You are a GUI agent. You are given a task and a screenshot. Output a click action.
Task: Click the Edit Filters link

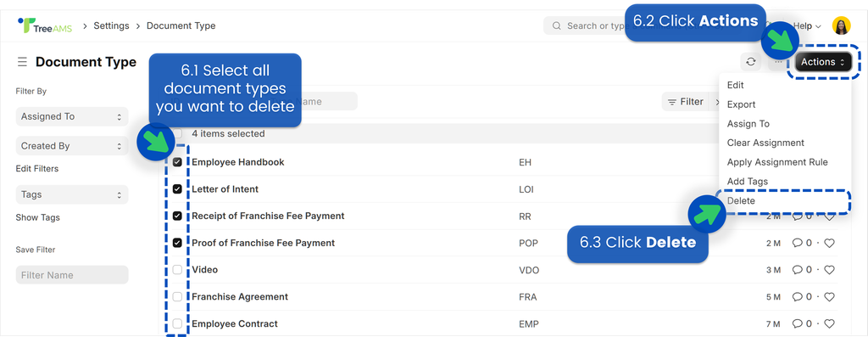click(37, 168)
